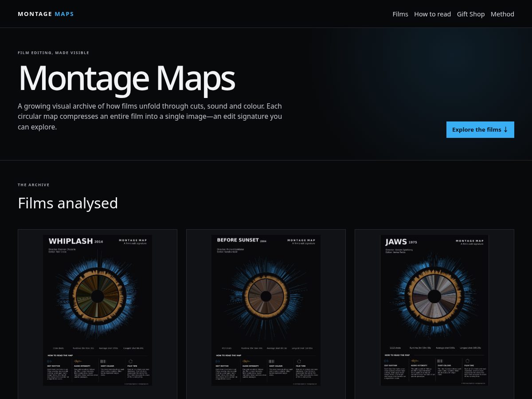Click the Montage Maps logo
The height and width of the screenshot is (399, 532).
click(46, 14)
